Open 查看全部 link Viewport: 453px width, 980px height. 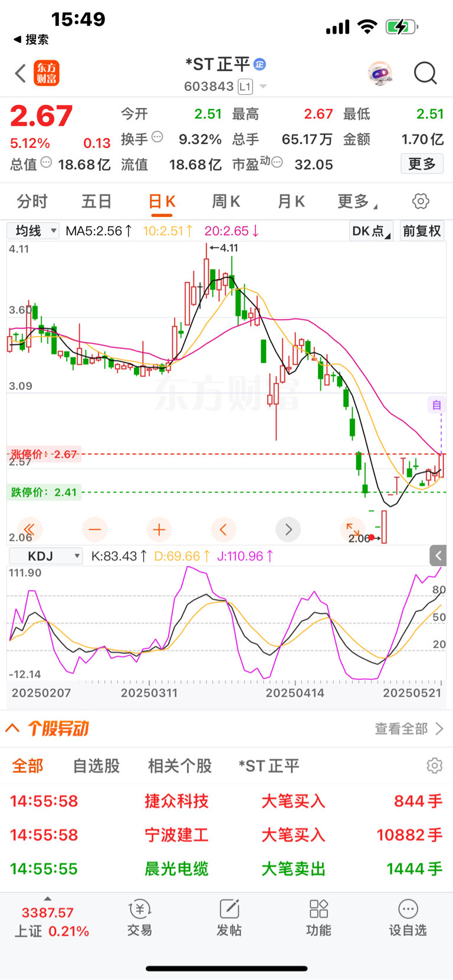point(409,729)
